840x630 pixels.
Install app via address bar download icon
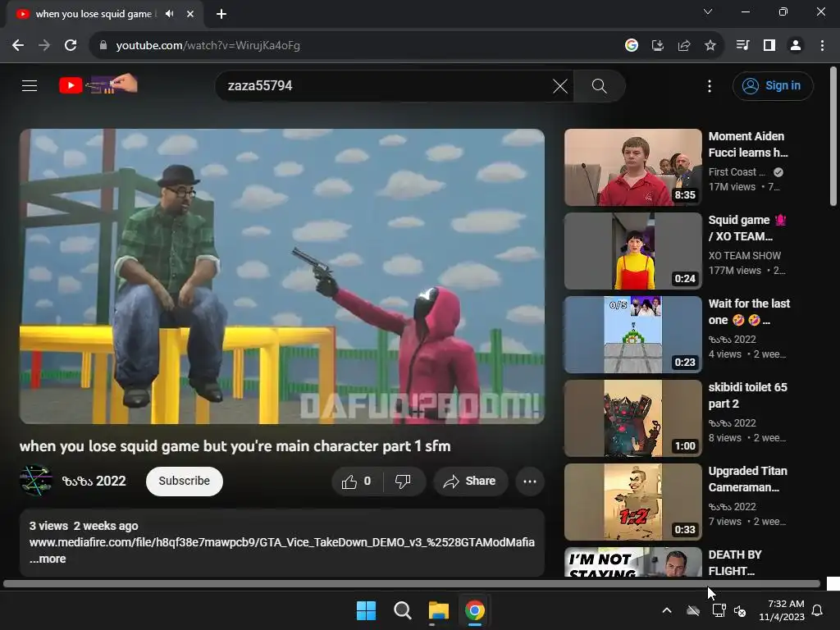tap(658, 46)
